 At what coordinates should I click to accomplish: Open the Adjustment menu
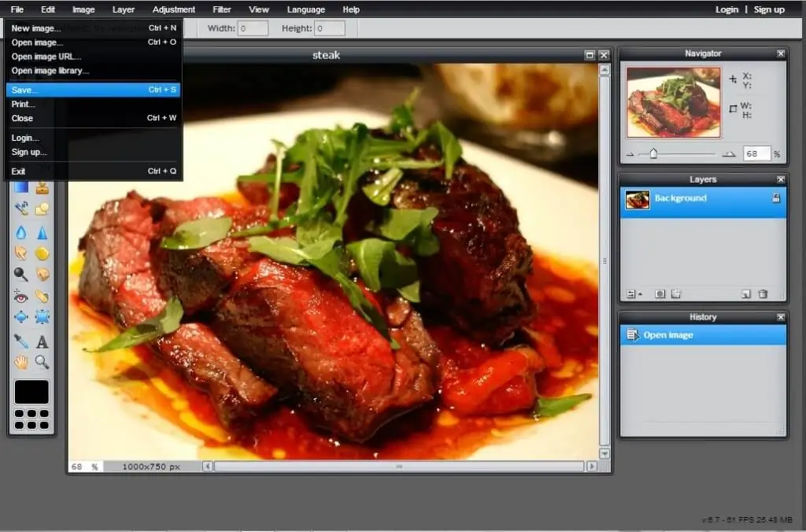[x=174, y=9]
